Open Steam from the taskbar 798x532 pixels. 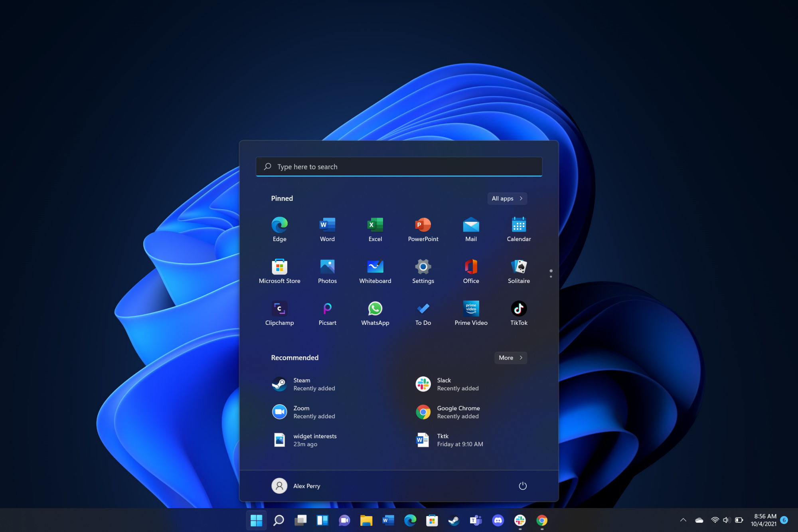coord(454,520)
